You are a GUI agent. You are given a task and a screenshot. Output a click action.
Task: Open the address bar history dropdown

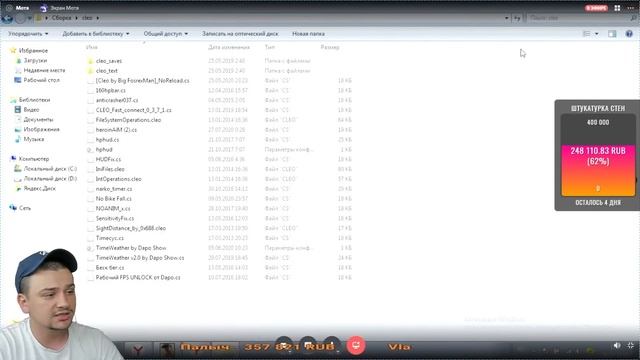pyautogui.click(x=507, y=18)
